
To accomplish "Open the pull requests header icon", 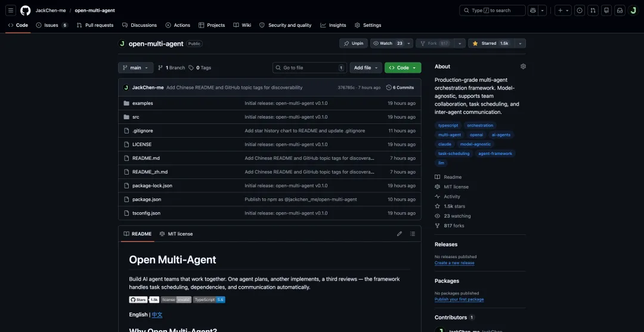I will 593,10.
